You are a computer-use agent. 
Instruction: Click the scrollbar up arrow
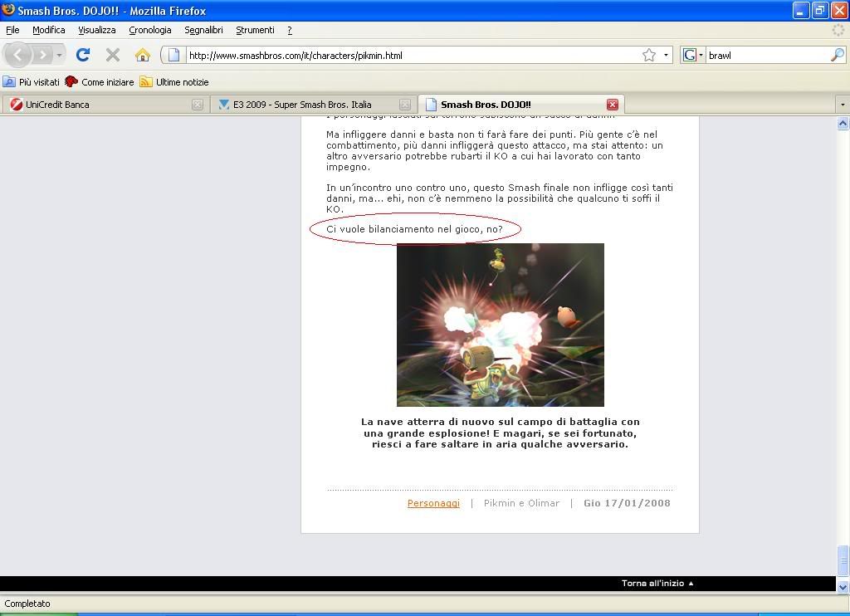843,124
